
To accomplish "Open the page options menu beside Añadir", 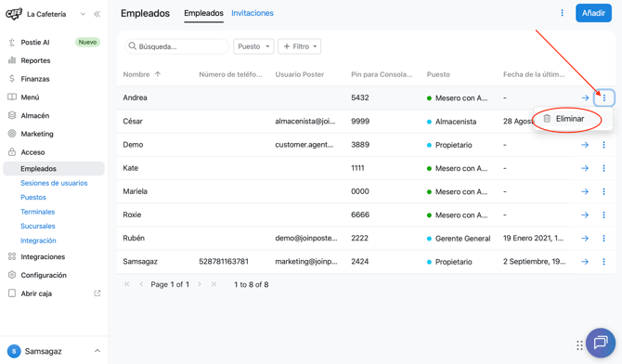I will click(562, 13).
